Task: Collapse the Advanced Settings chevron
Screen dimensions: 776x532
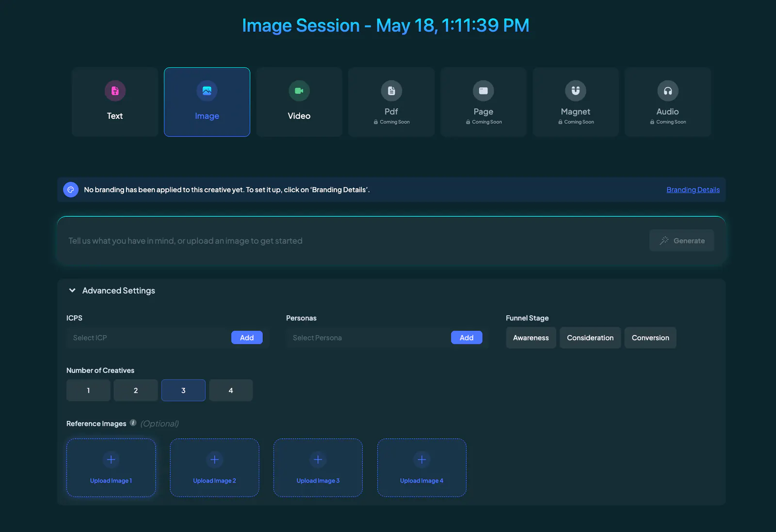Action: [72, 290]
